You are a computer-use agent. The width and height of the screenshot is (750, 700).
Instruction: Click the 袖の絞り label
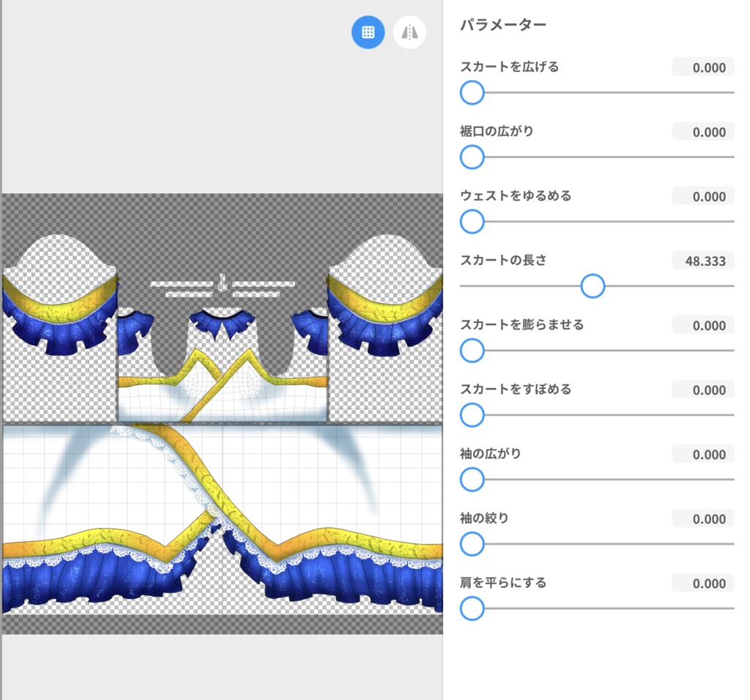(484, 518)
